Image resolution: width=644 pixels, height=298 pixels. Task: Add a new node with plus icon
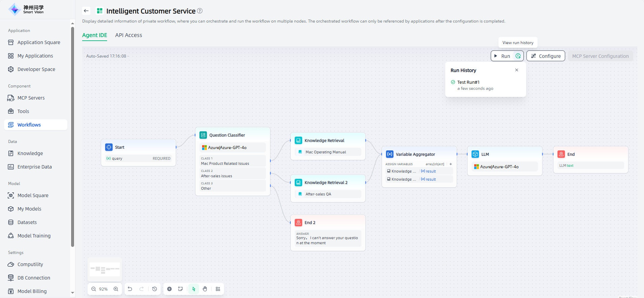point(169,289)
